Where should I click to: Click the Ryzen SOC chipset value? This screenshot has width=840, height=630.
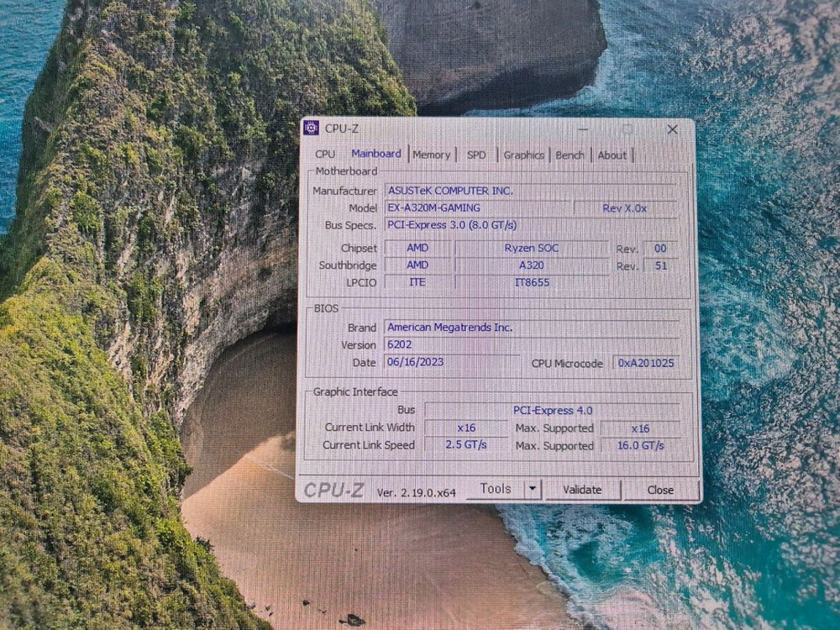[532, 248]
